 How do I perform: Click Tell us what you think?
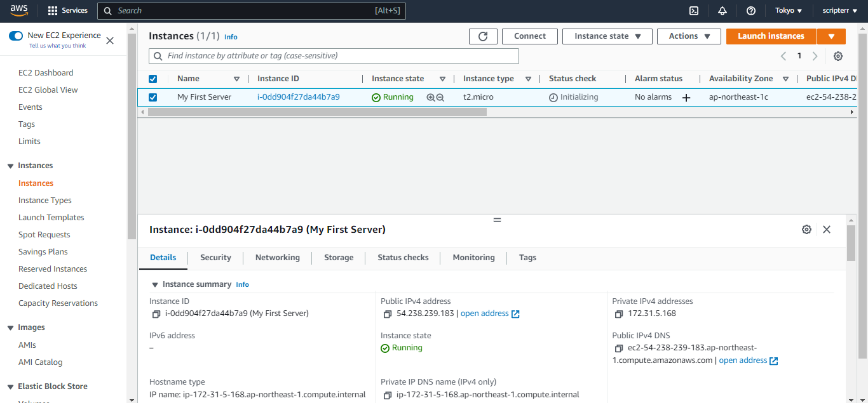tap(58, 46)
